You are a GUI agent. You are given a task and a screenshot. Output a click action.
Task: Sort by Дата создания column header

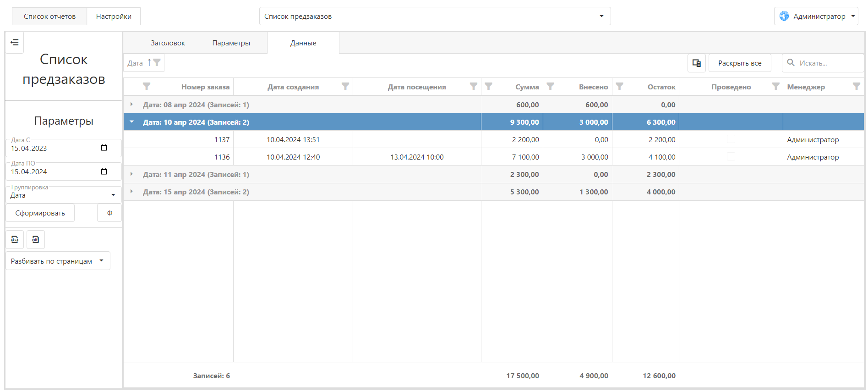click(x=293, y=87)
